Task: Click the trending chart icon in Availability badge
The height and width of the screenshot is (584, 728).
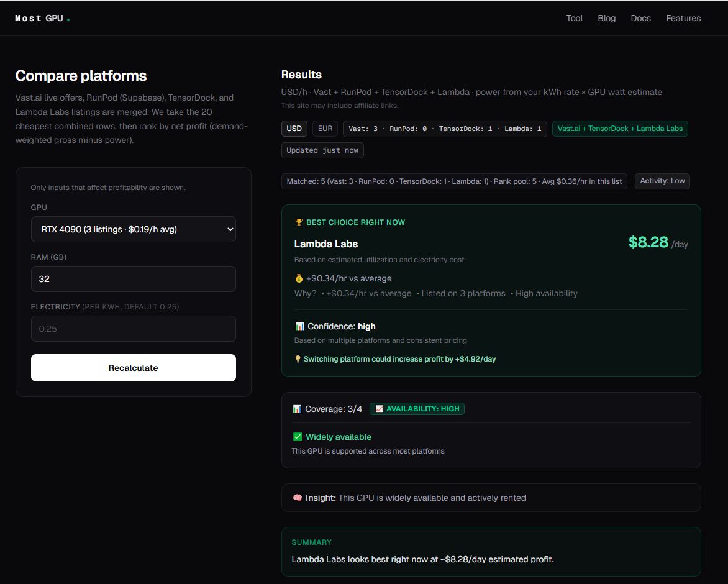Action: [x=380, y=409]
